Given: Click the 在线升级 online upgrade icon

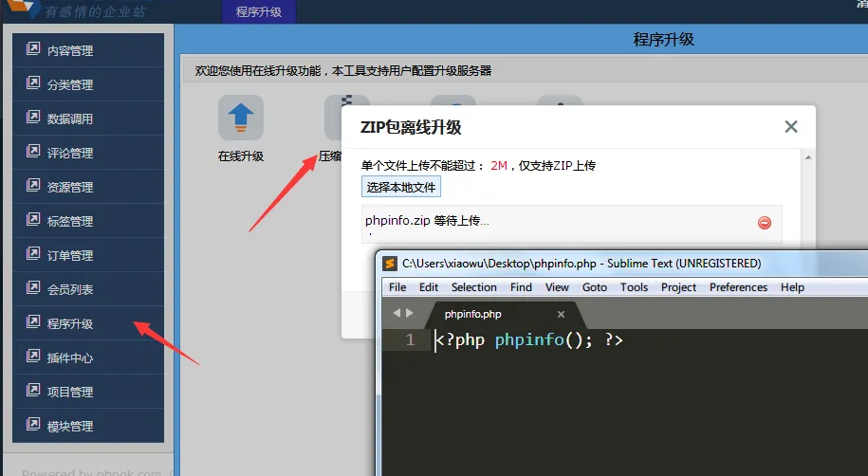Looking at the screenshot, I should point(240,119).
